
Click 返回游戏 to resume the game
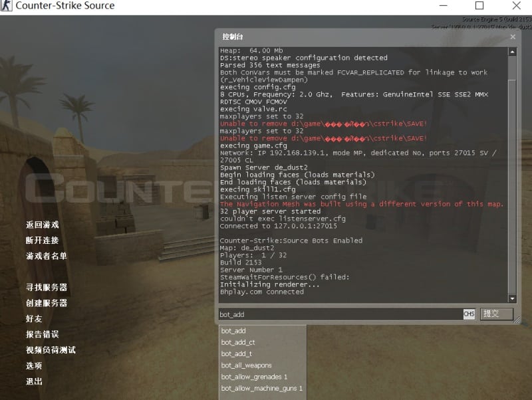click(43, 225)
